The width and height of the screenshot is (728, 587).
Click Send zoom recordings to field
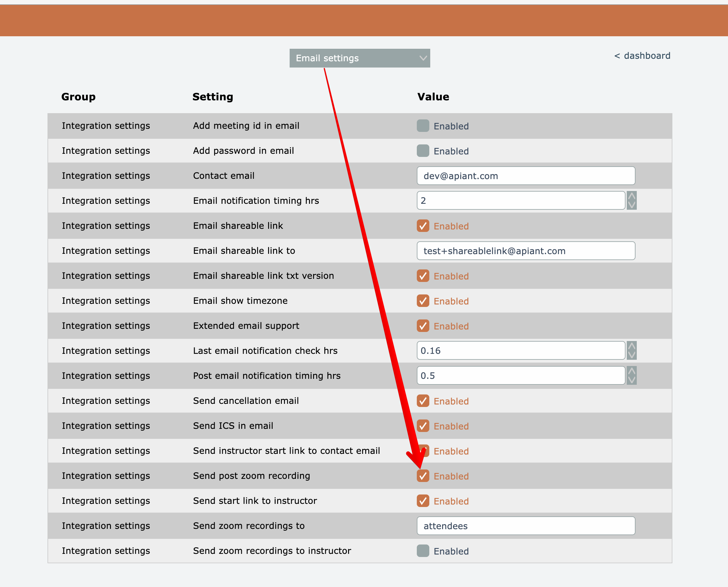(526, 526)
